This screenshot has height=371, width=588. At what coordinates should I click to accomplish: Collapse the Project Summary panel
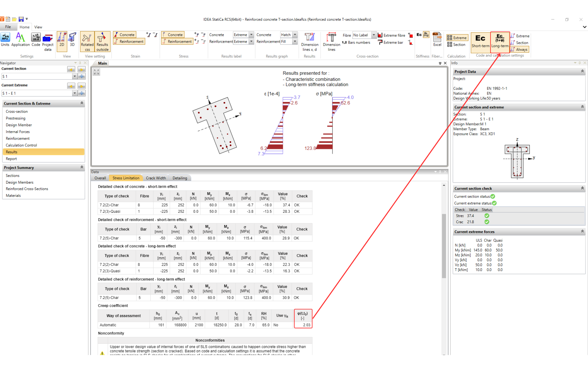pyautogui.click(x=82, y=167)
